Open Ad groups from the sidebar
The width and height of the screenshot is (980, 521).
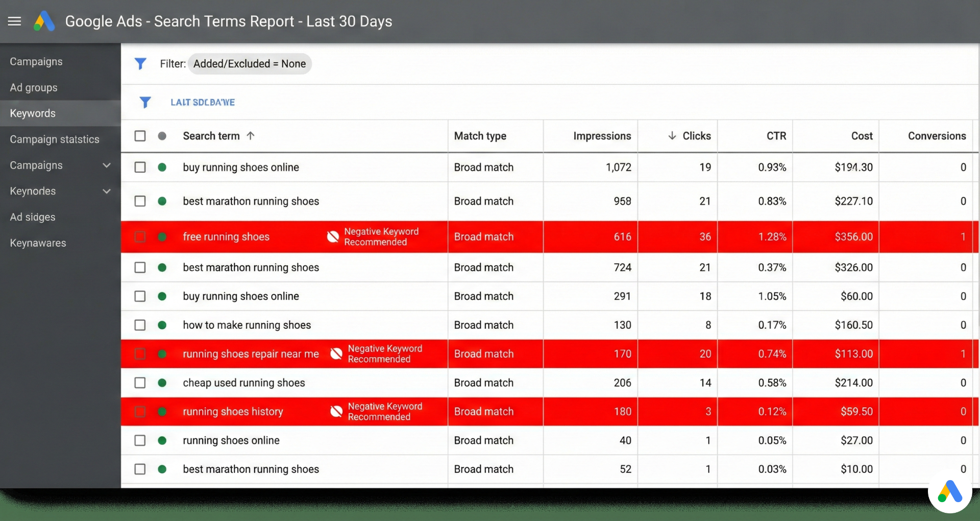click(x=34, y=87)
